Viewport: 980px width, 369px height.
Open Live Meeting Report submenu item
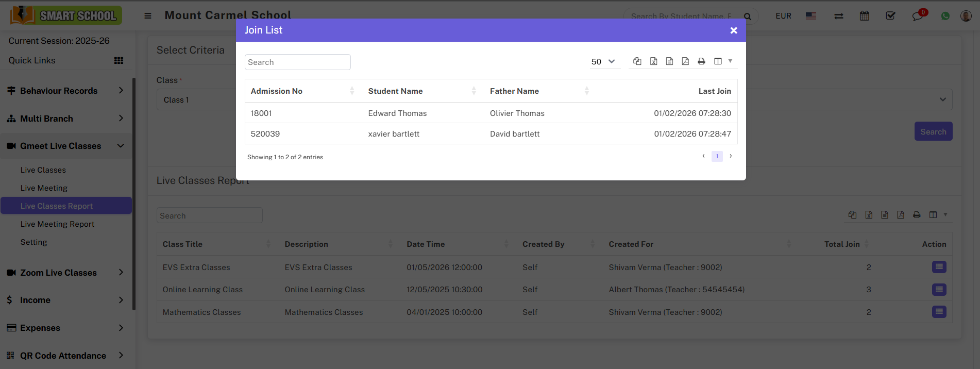coord(57,224)
